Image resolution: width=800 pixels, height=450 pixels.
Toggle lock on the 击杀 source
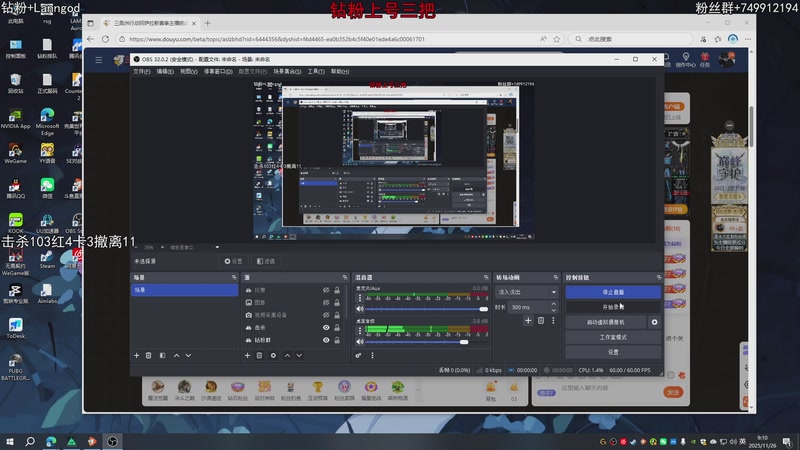(337, 328)
